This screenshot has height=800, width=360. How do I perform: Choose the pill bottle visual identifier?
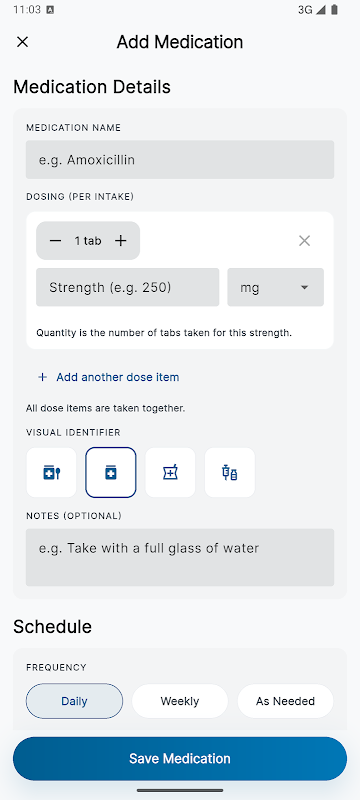tap(111, 472)
